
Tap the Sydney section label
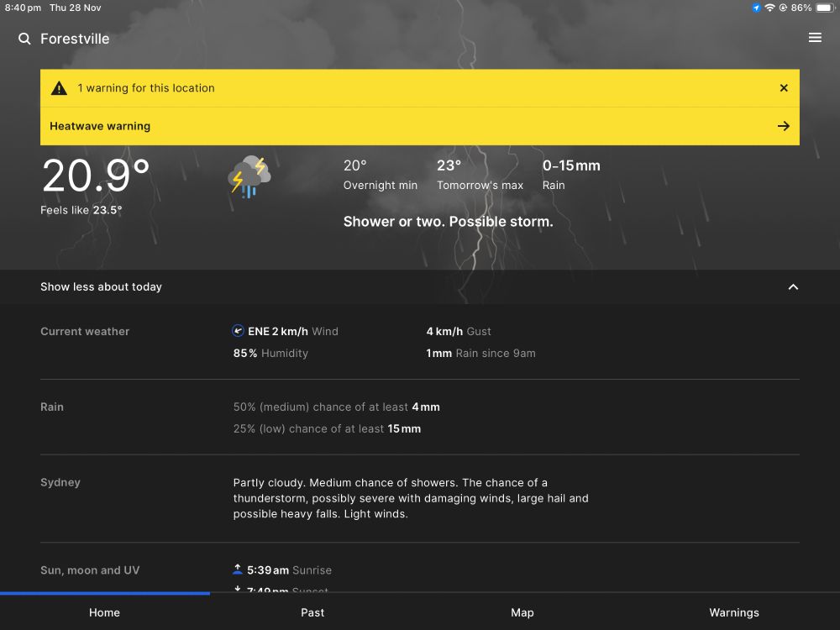point(60,482)
